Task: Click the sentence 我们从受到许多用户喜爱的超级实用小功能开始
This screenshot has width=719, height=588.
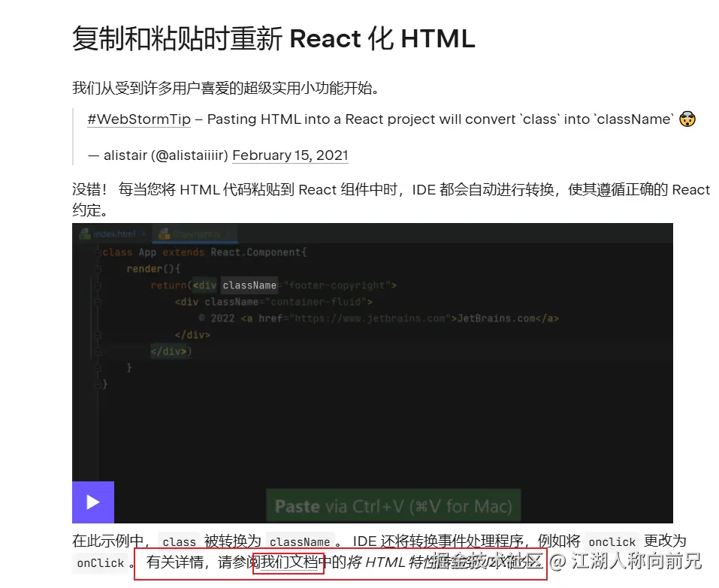Action: (x=225, y=88)
